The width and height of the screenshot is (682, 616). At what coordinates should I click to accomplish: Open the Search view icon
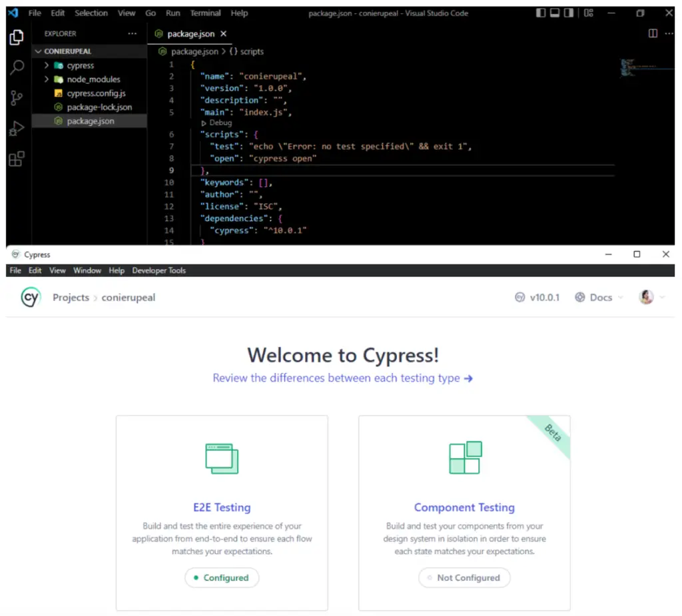17,68
